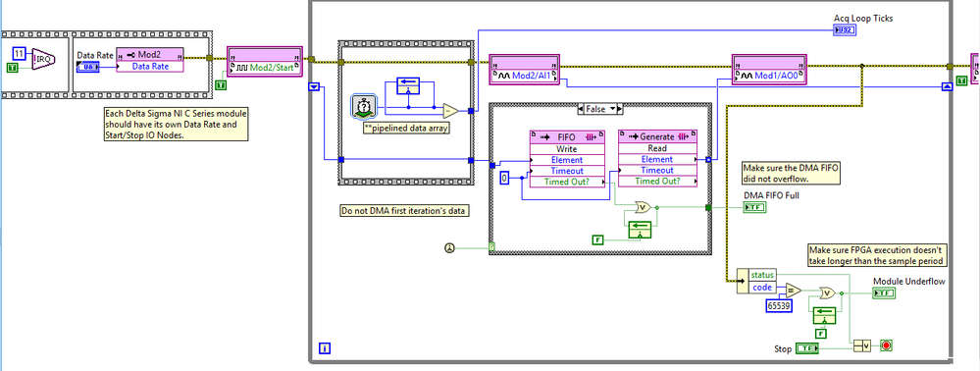
Task: Select the Generate FIFO node header
Action: tap(657, 136)
